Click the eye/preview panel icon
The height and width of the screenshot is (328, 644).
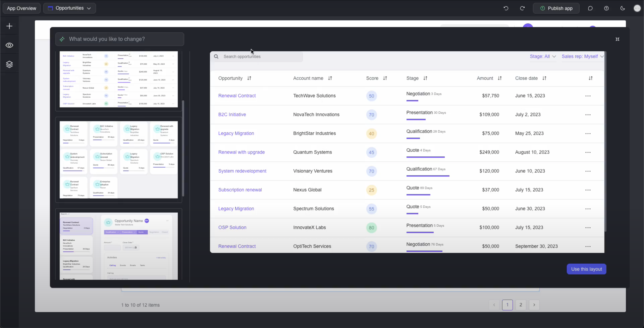pos(9,45)
